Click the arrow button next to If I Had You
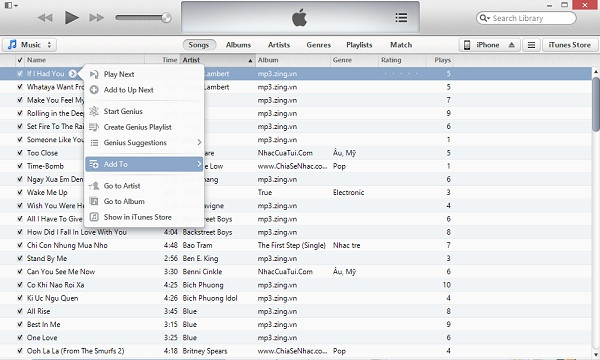600x360 pixels. pyautogui.click(x=72, y=74)
